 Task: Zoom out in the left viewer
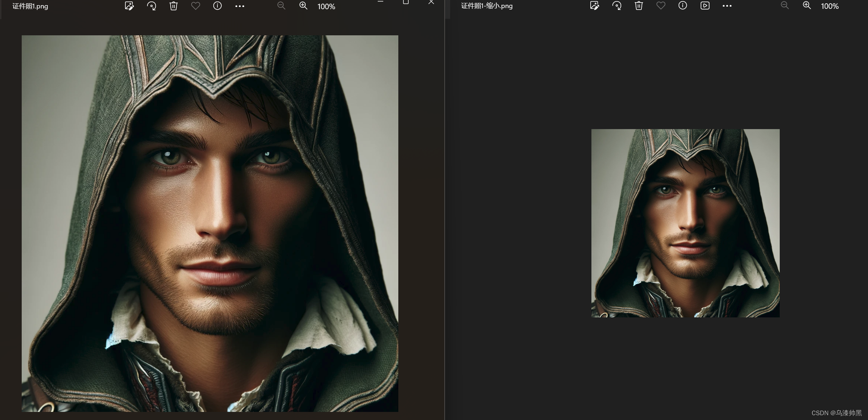281,6
